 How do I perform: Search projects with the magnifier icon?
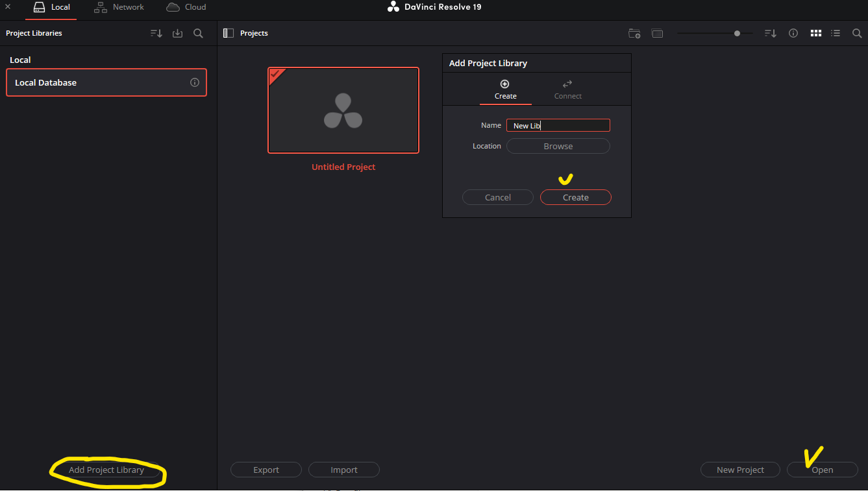coord(857,33)
